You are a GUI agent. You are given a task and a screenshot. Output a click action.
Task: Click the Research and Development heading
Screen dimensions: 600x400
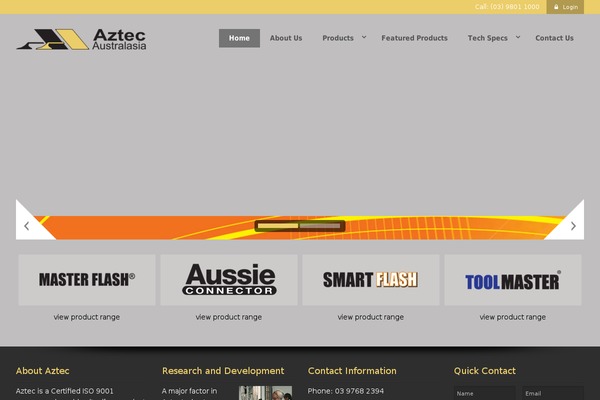tap(223, 371)
